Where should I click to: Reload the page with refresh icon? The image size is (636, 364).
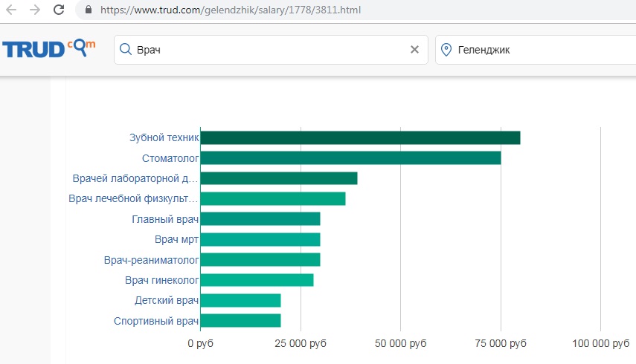[59, 10]
